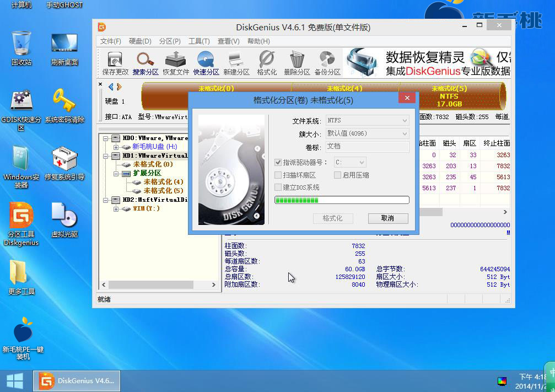This screenshot has width=555, height=392.
Task: Collapse the HD1 VMwareVirtual tree node
Action: point(105,156)
